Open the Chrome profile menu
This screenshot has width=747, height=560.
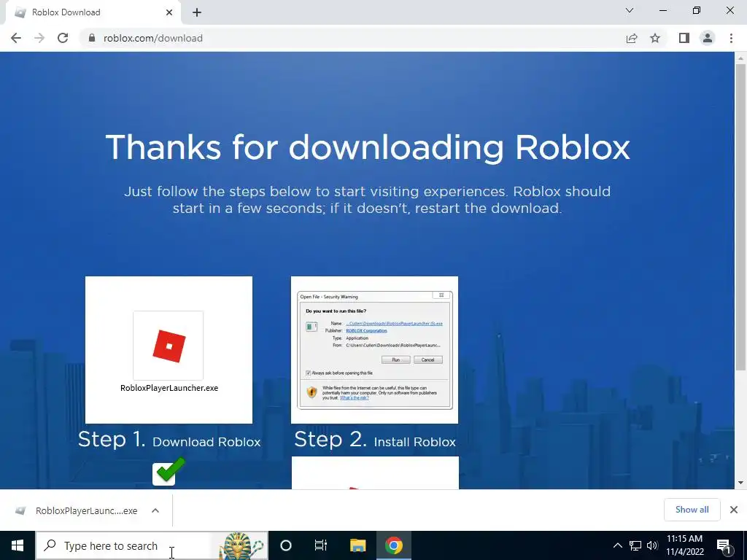coord(708,38)
